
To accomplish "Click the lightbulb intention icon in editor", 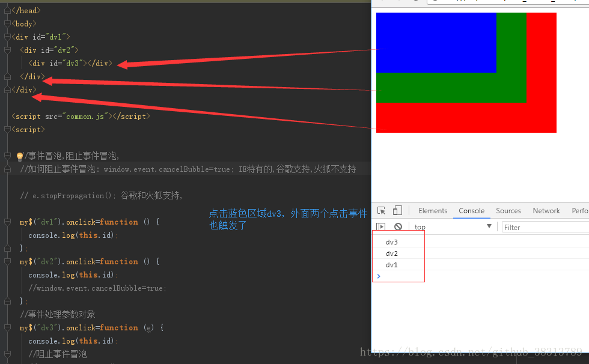I will click(x=20, y=156).
